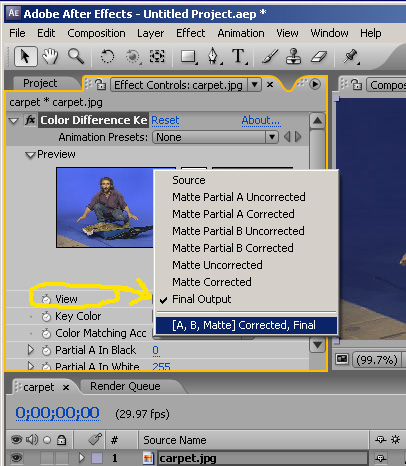Click current time 0;00;00;00 display
Viewport: 406px width, 466px height.
57,413
